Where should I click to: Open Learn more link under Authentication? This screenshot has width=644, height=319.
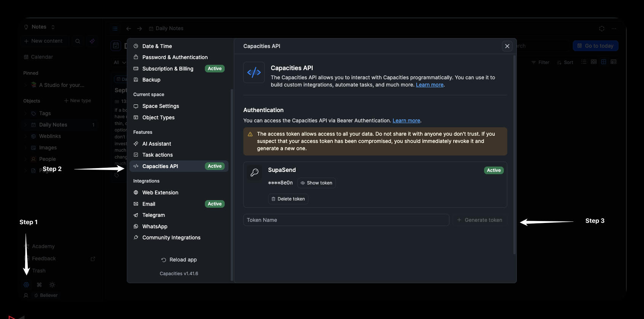tap(406, 120)
